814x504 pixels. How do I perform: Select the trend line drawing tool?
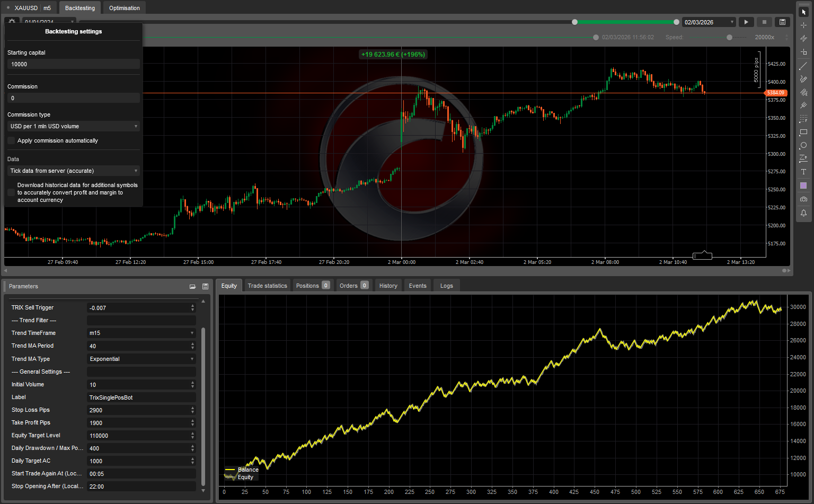pos(803,66)
